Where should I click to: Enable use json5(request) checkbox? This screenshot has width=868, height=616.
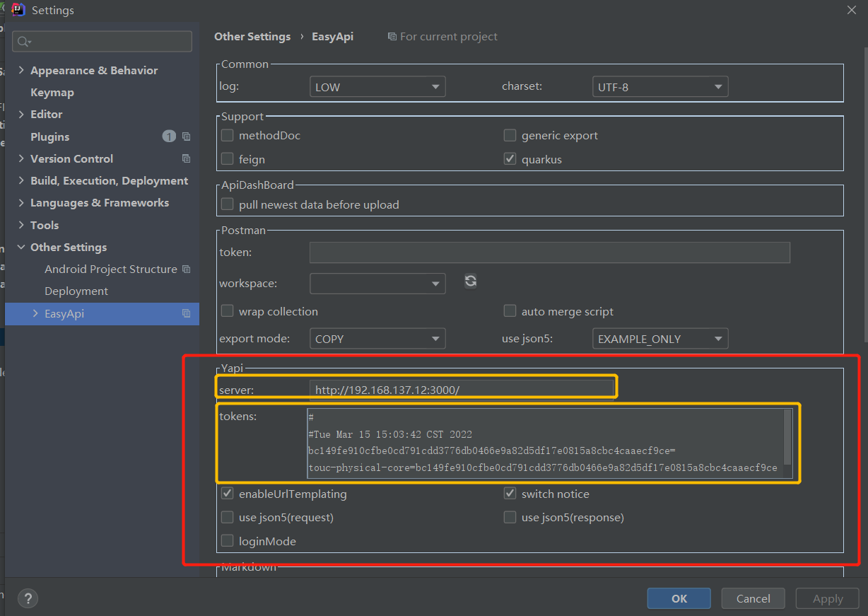(227, 517)
